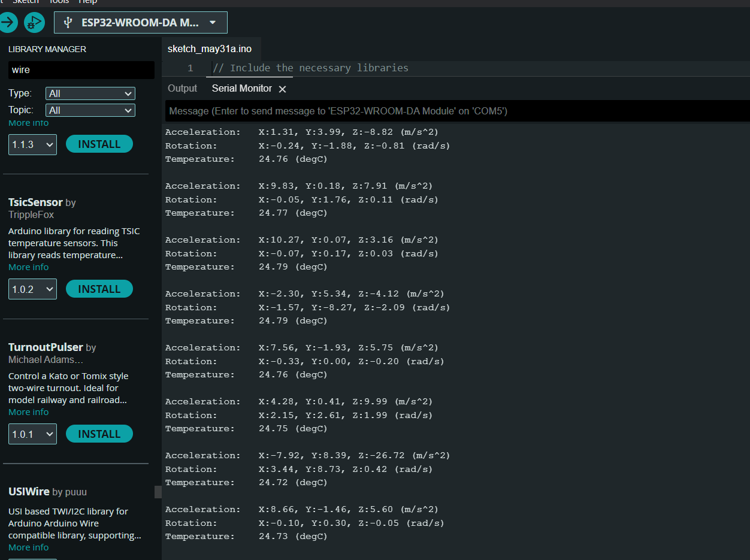Click the Rotation line with Y:0.17
The image size is (750, 560).
pyautogui.click(x=301, y=253)
